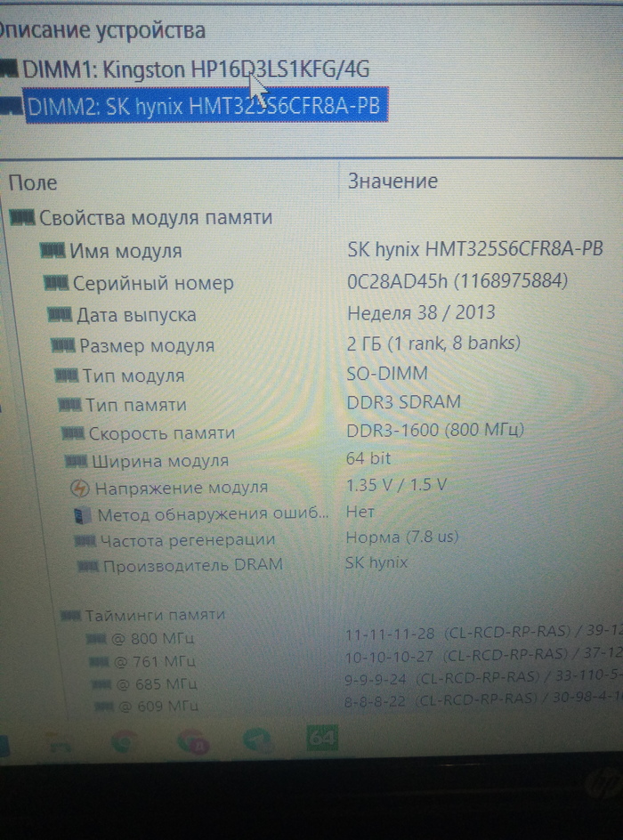This screenshot has height=840, width=623.
Task: Select the 'Серийный номер' field
Action: (x=153, y=283)
